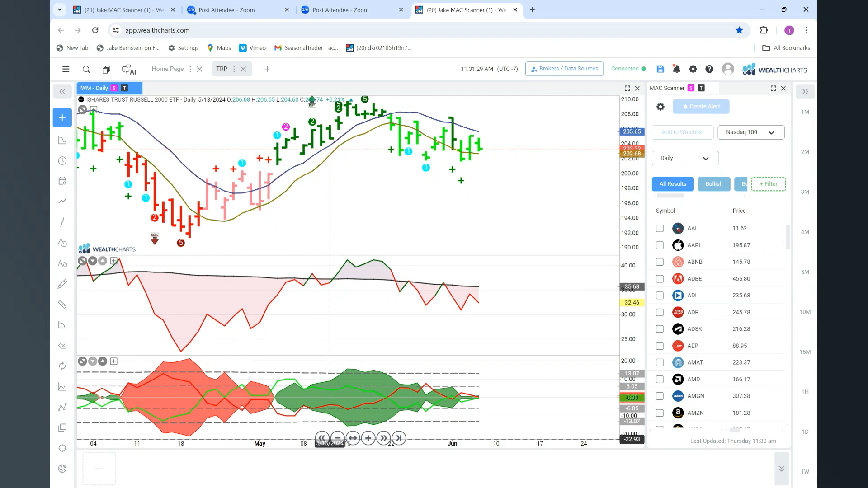Switch to the TRP workspace tab
This screenshot has height=488, width=868.
pyautogui.click(x=222, y=69)
